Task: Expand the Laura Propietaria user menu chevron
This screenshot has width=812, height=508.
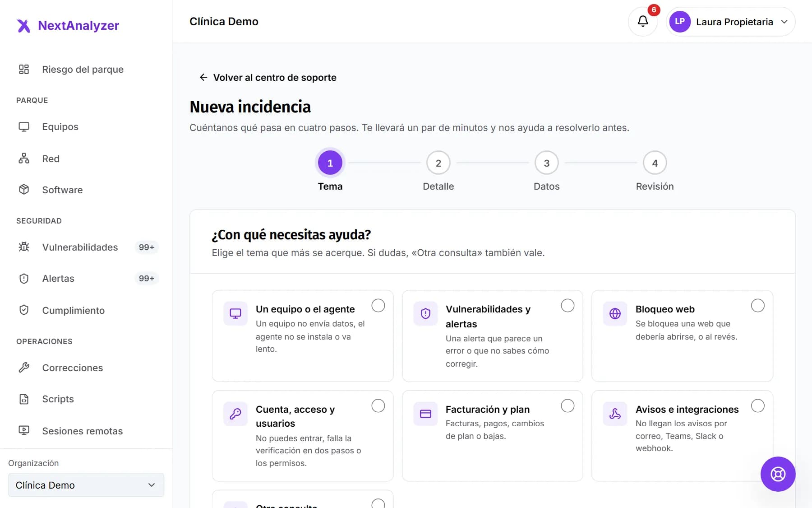Action: [784, 22]
